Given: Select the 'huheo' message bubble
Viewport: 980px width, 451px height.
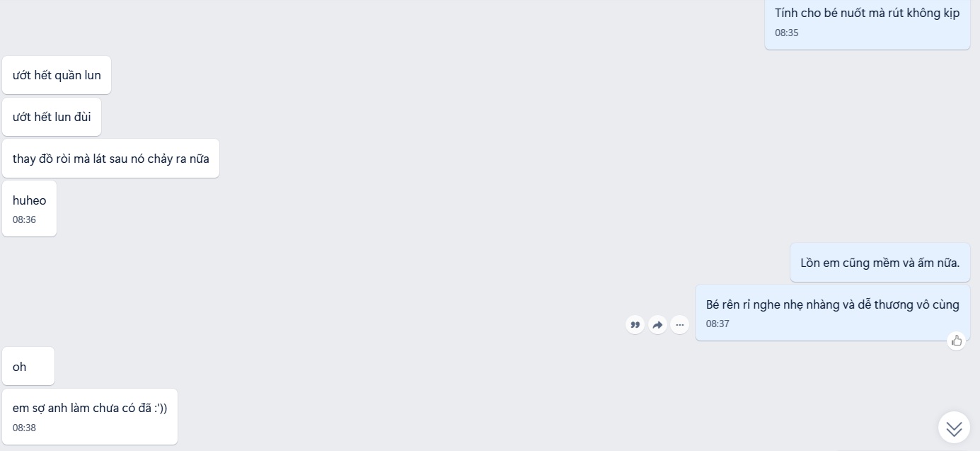Looking at the screenshot, I should point(29,209).
